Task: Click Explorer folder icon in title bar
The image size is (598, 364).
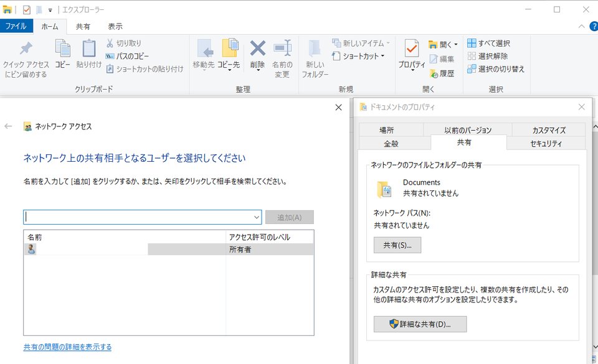Action: tap(7, 9)
